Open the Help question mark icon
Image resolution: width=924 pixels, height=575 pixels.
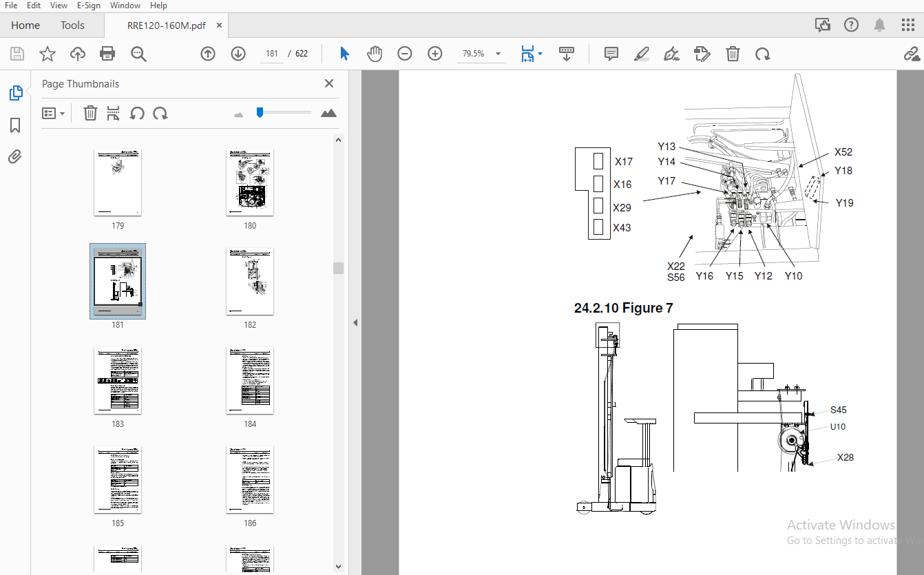coord(851,25)
